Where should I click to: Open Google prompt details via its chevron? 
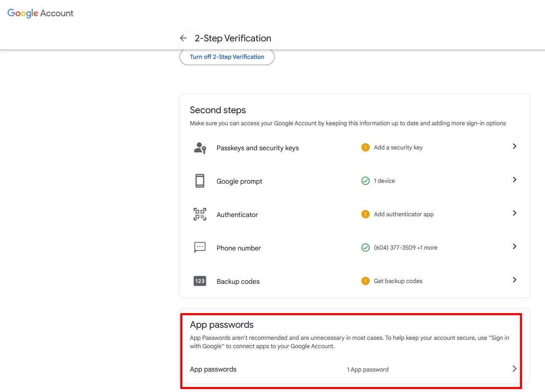[x=515, y=180]
